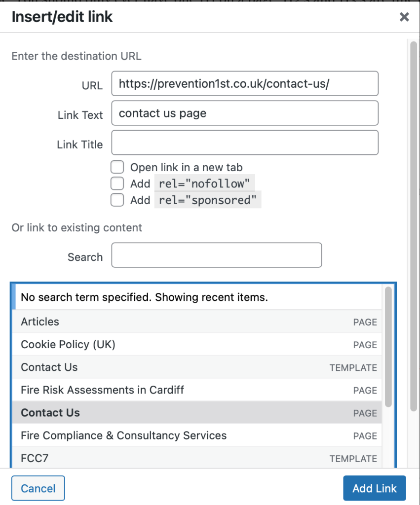The width and height of the screenshot is (420, 505).
Task: Choose Cookie Policy (UK) from results
Action: coord(197,344)
